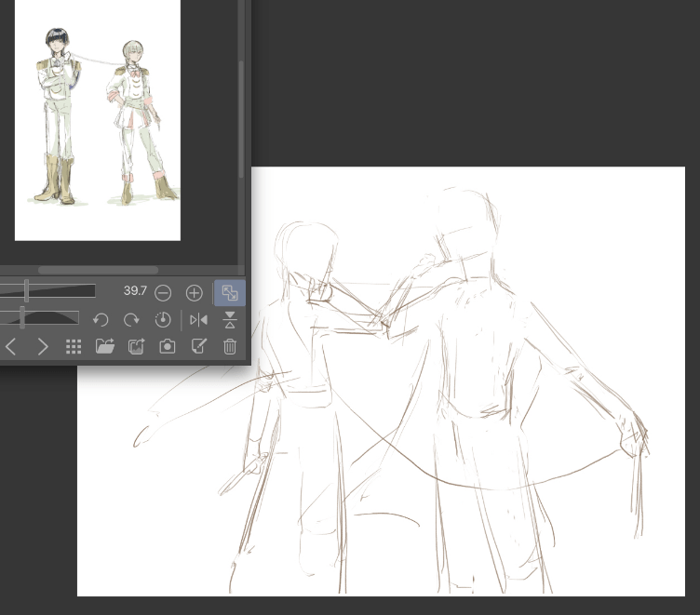Open the sub view thumbnail list grid

click(74, 347)
